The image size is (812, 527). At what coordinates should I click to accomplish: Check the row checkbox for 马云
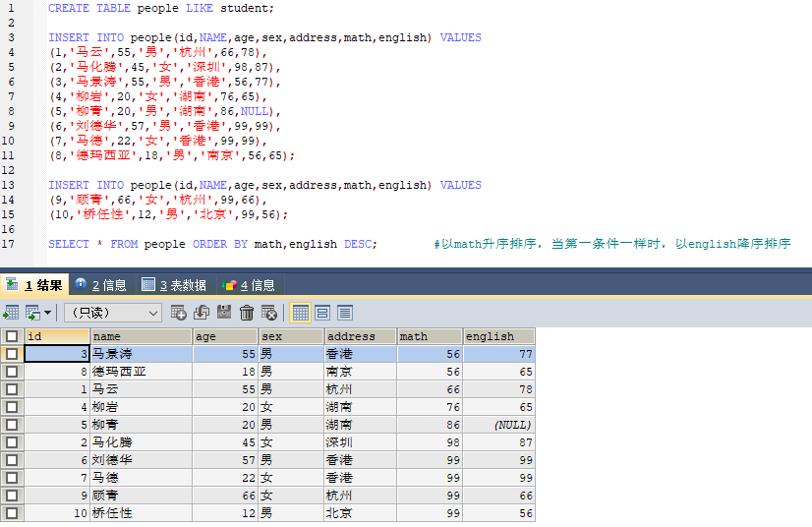click(x=12, y=389)
